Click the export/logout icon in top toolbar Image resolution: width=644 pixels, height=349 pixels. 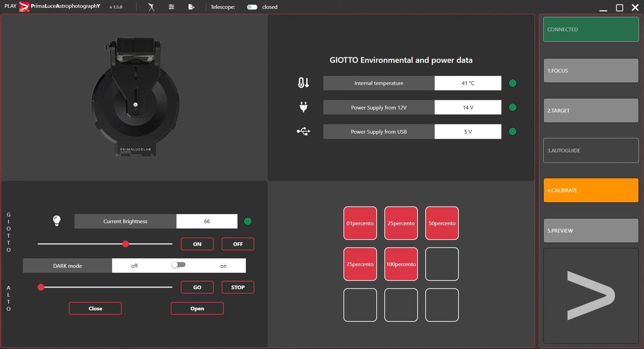coord(191,7)
